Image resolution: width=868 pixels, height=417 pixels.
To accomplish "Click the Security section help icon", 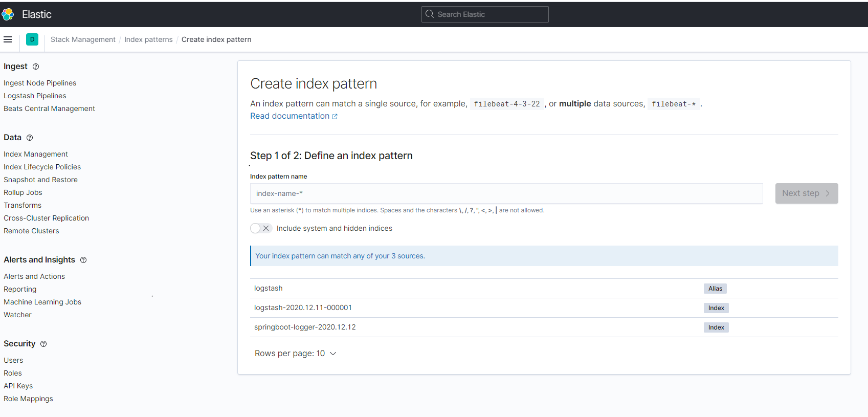I will 43,344.
